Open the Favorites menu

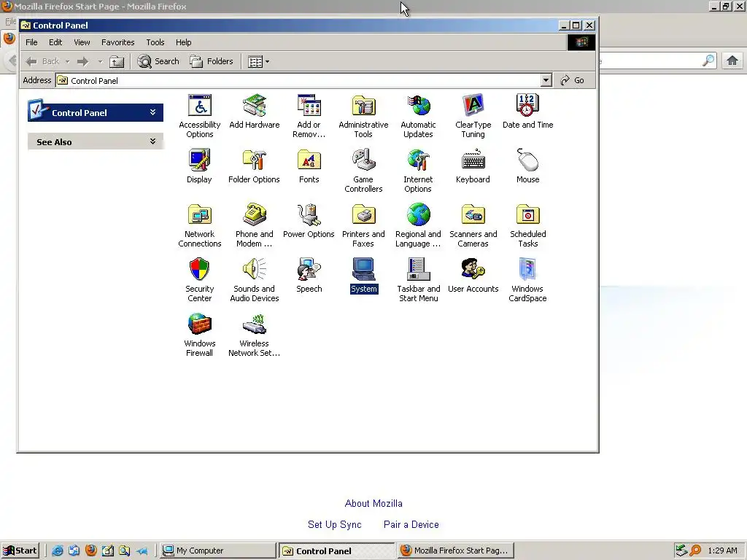pyautogui.click(x=117, y=42)
